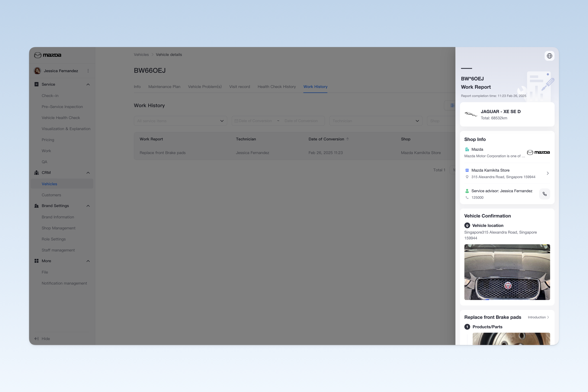
Task: Open the Jaguar front grille photo
Action: (x=507, y=272)
